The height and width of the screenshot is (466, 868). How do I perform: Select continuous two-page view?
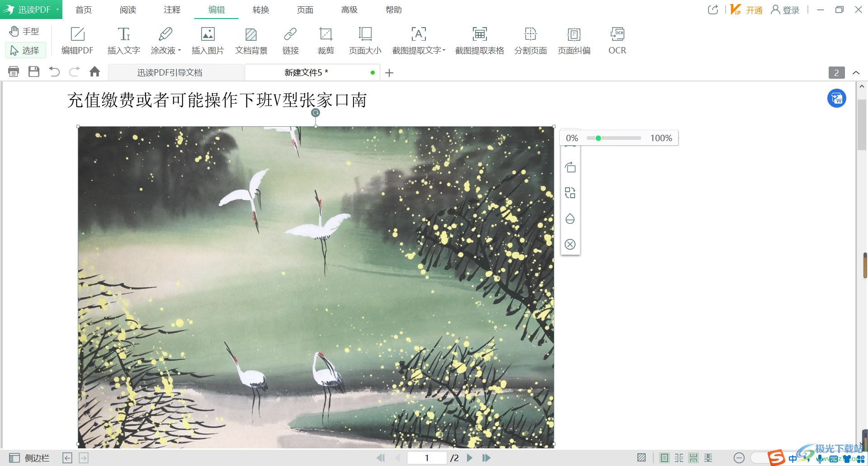[708, 458]
